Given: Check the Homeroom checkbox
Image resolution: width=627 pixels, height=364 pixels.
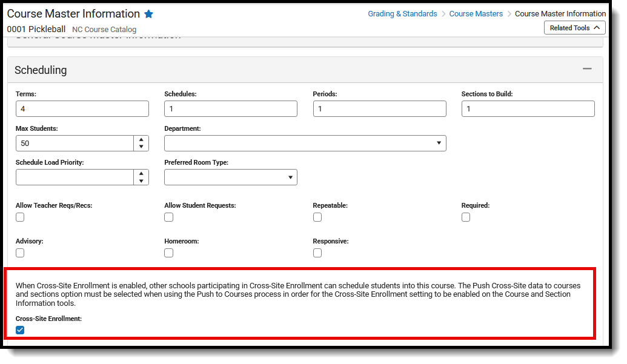Looking at the screenshot, I should [168, 253].
